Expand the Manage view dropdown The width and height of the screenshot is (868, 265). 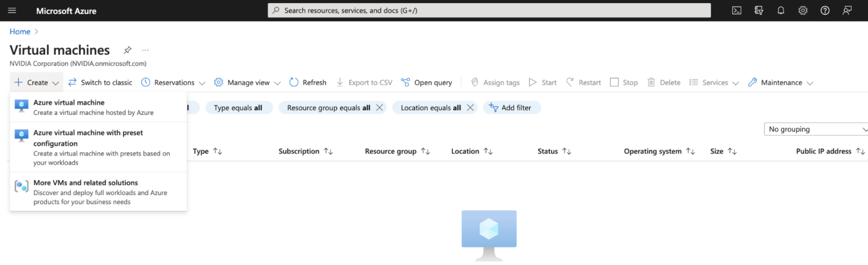pyautogui.click(x=248, y=83)
